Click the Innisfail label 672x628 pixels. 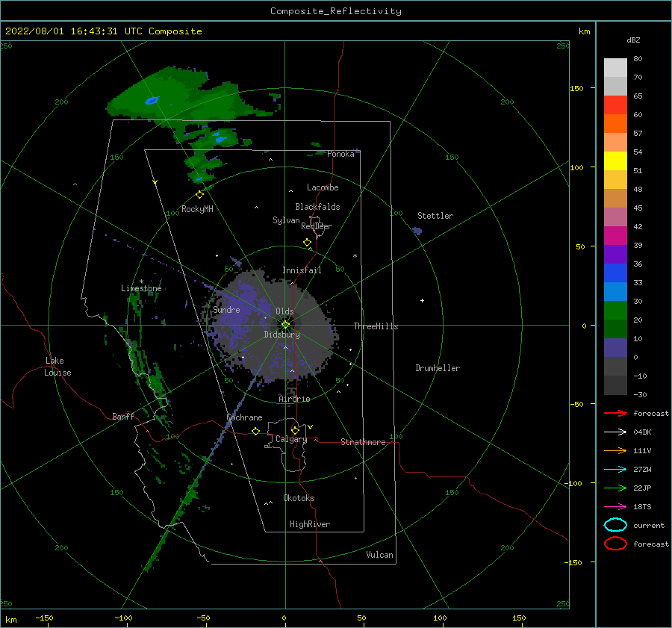(x=302, y=270)
